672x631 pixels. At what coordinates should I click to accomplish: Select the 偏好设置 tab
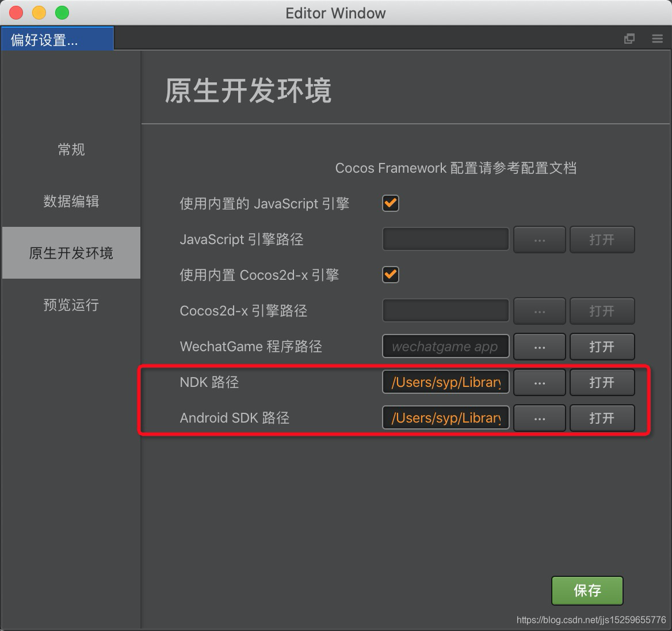click(x=57, y=39)
